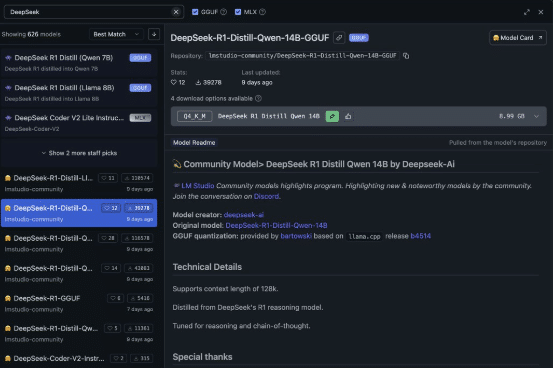Click the 8.99 GB file size
This screenshot has width=553, height=368.
(x=512, y=116)
